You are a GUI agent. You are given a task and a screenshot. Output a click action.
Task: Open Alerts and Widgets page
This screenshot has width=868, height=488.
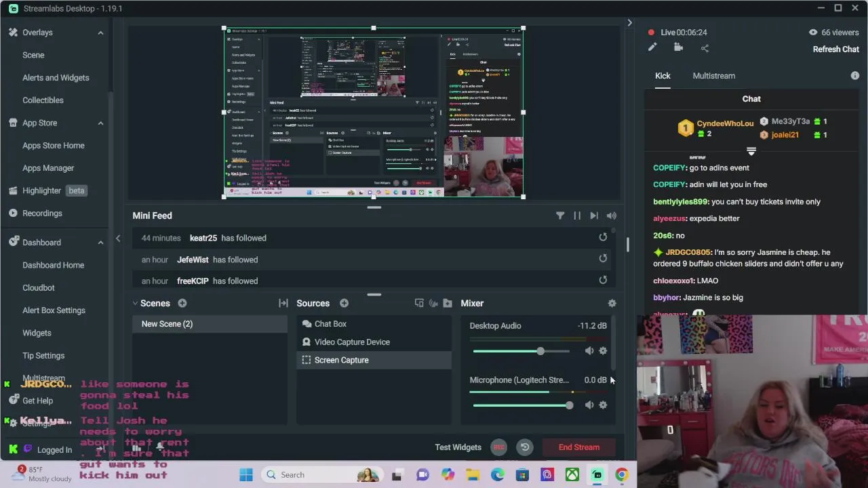point(56,77)
